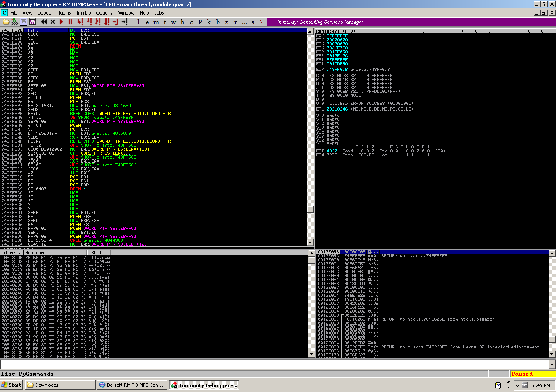Open the Window menu
This screenshot has height=392, width=556.
(x=126, y=13)
